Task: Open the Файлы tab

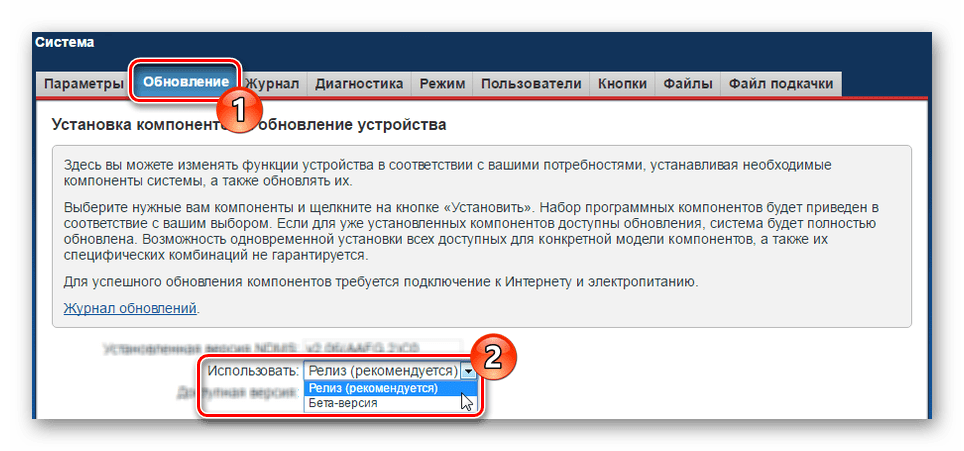Action: click(x=688, y=84)
